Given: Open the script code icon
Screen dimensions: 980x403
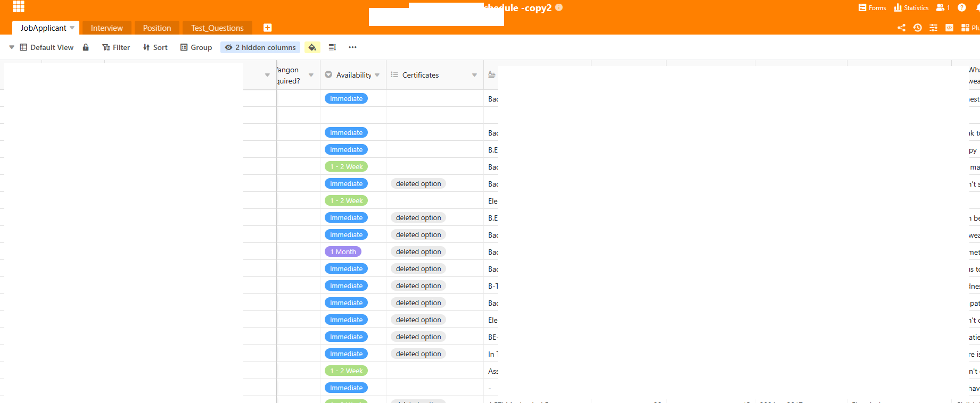Looking at the screenshot, I should coord(949,28).
